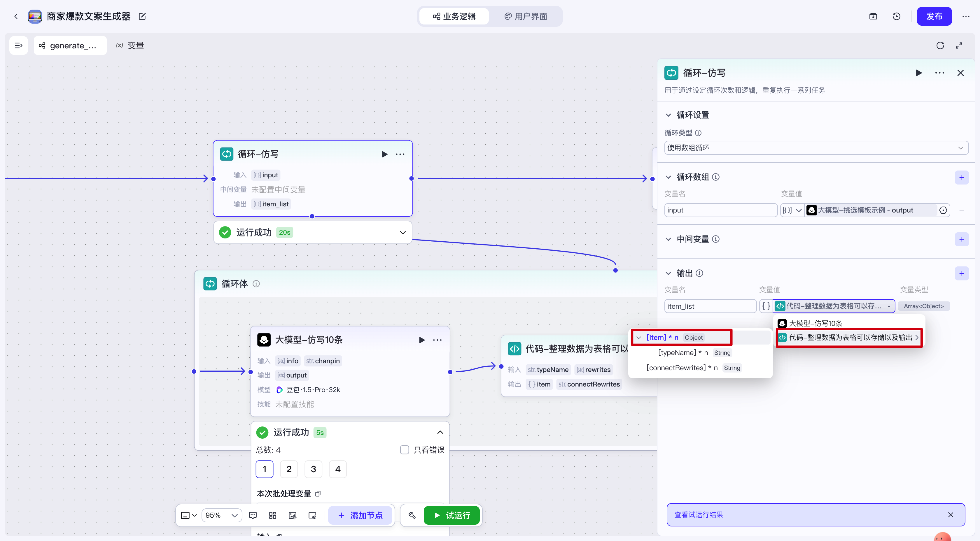Viewport: 980px width, 541px height.
Task: Run the 循环–仿写 node play icon
Action: tap(384, 154)
